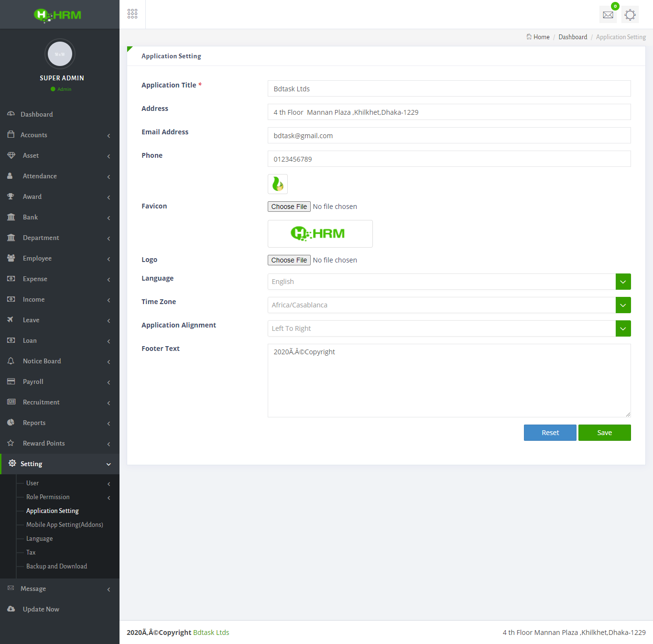653x644 pixels.
Task: Open the Payroll section icon
Action: click(x=11, y=381)
